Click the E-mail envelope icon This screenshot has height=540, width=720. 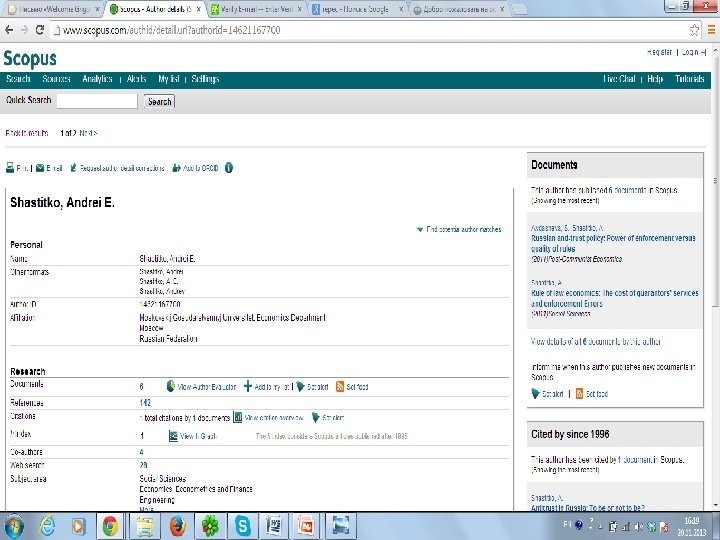pyautogui.click(x=40, y=168)
